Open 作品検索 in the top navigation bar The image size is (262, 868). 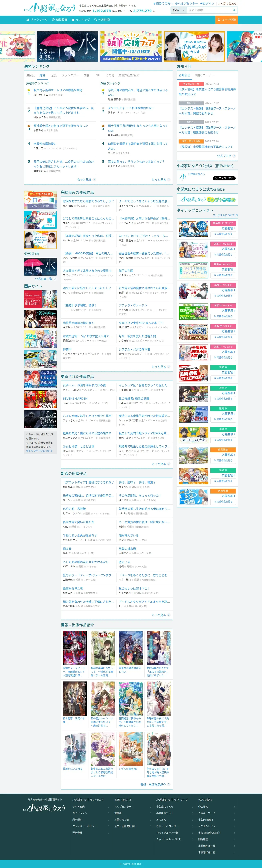coord(102,20)
